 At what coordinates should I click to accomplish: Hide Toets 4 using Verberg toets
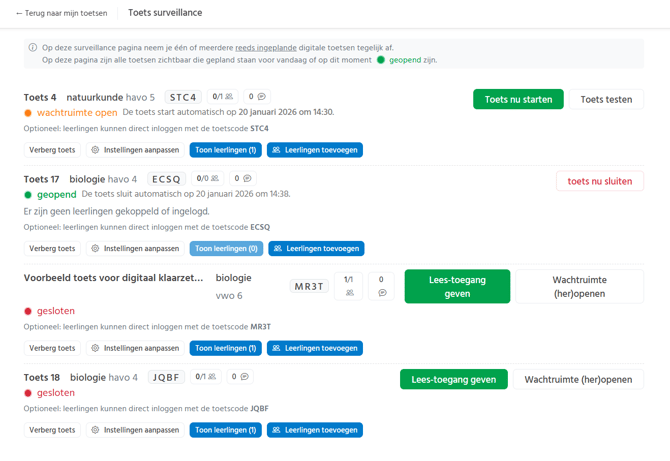click(52, 150)
